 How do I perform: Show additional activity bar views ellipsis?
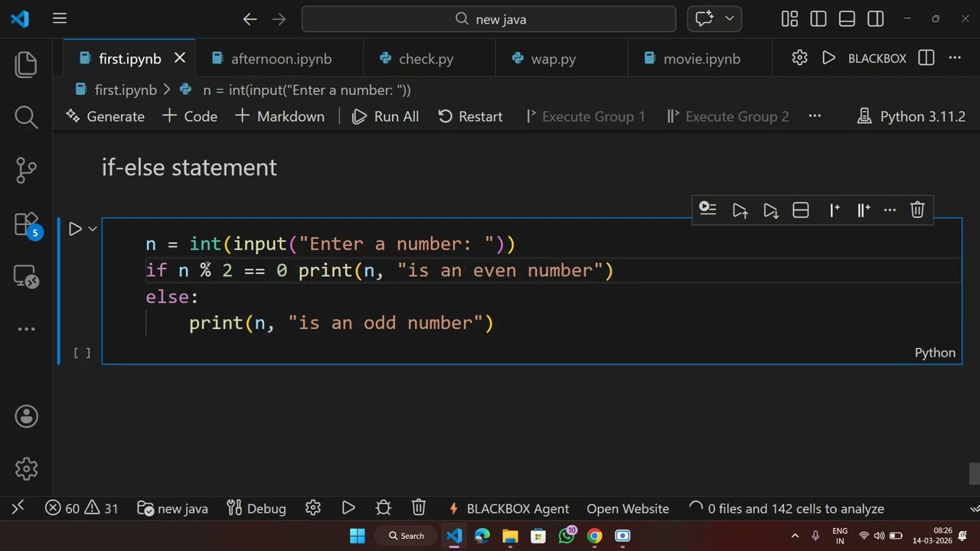coord(26,329)
